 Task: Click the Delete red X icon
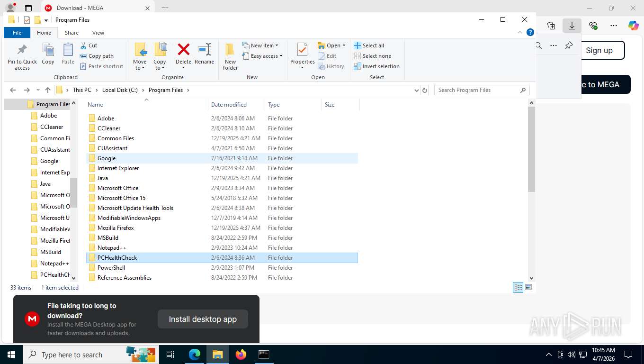(183, 49)
